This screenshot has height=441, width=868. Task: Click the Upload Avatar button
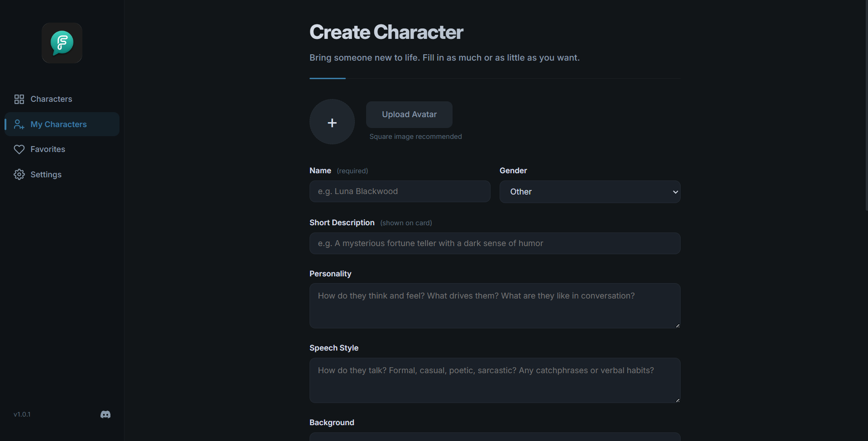(x=409, y=114)
